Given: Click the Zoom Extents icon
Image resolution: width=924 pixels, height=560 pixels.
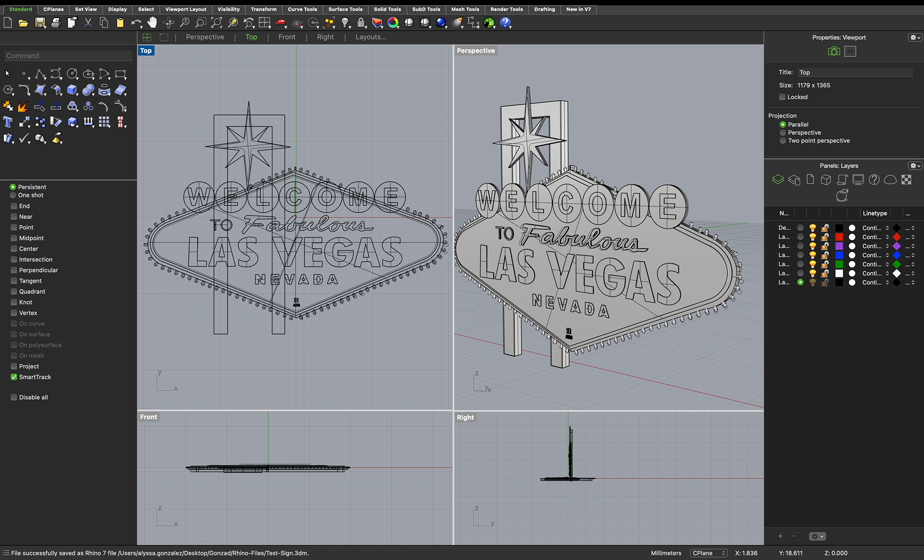Looking at the screenshot, I should click(217, 23).
